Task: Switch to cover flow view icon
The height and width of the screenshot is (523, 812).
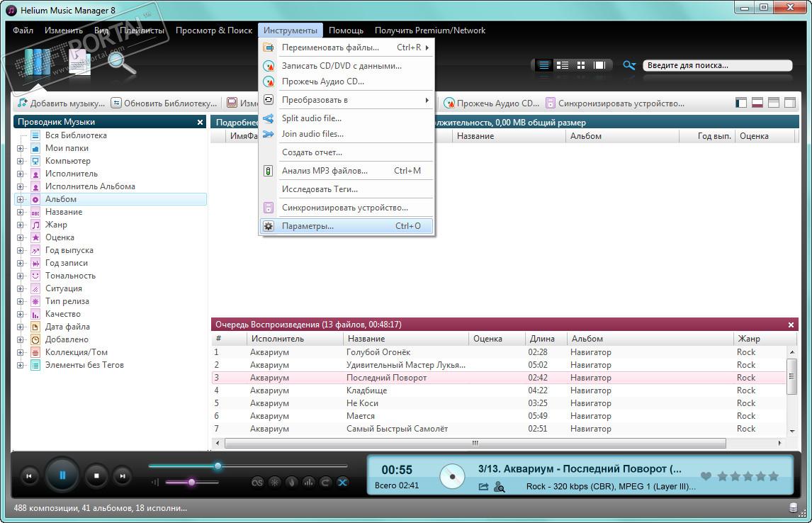Action: (x=599, y=65)
